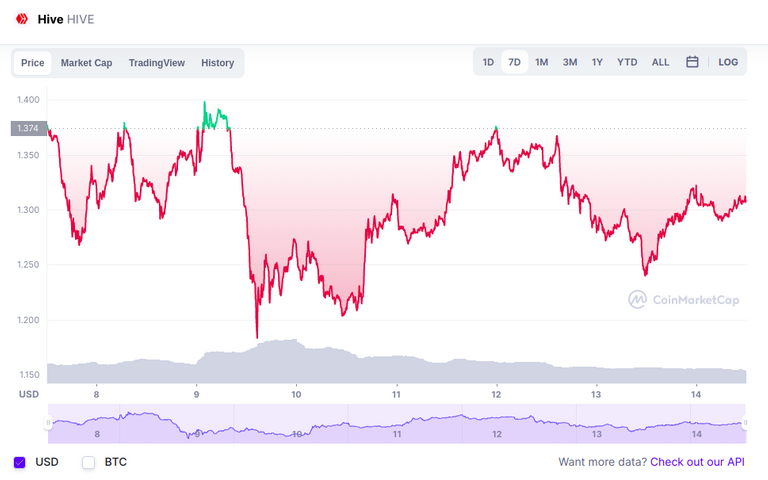
Task: Open the Market Cap tab
Action: (86, 63)
